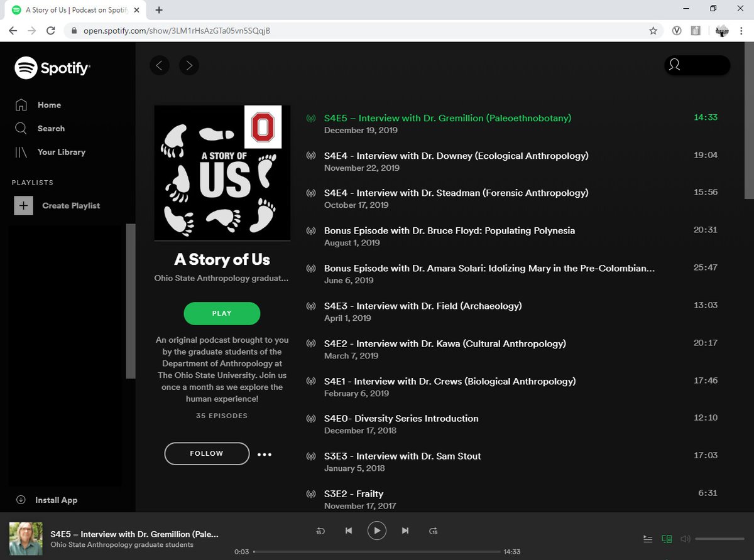
Task: Click podcast icon beside Dr. Sam Stout episode
Action: [311, 456]
